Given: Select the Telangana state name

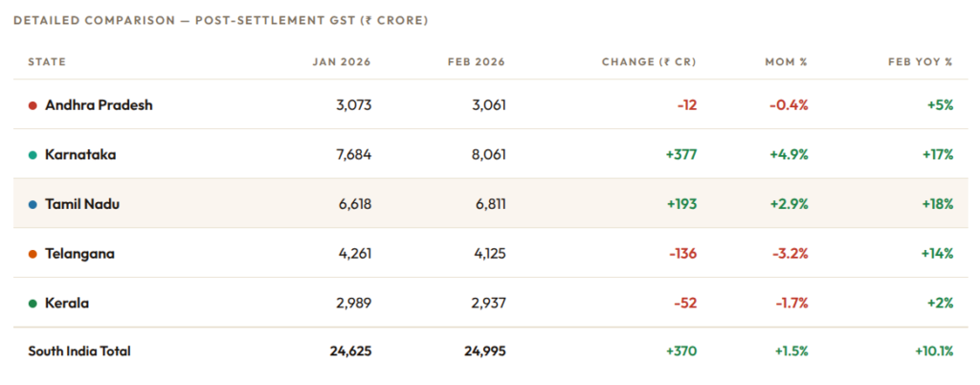Looking at the screenshot, I should click(x=80, y=255).
